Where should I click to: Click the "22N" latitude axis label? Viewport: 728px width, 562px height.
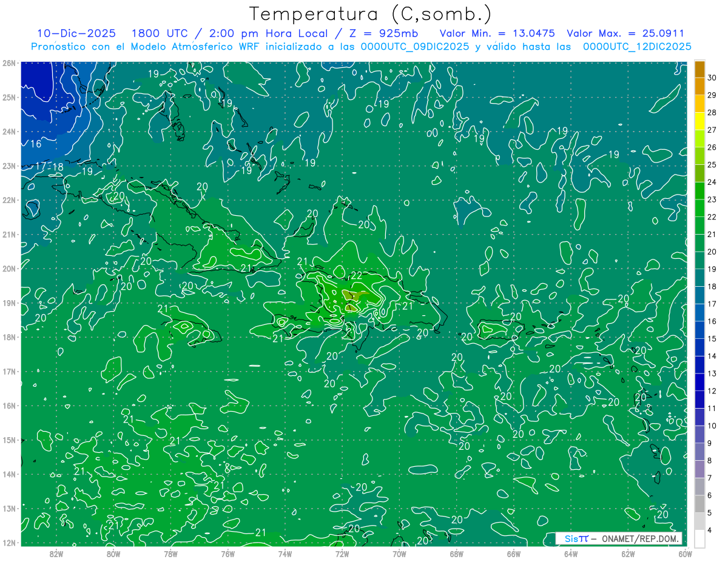[x=8, y=200]
